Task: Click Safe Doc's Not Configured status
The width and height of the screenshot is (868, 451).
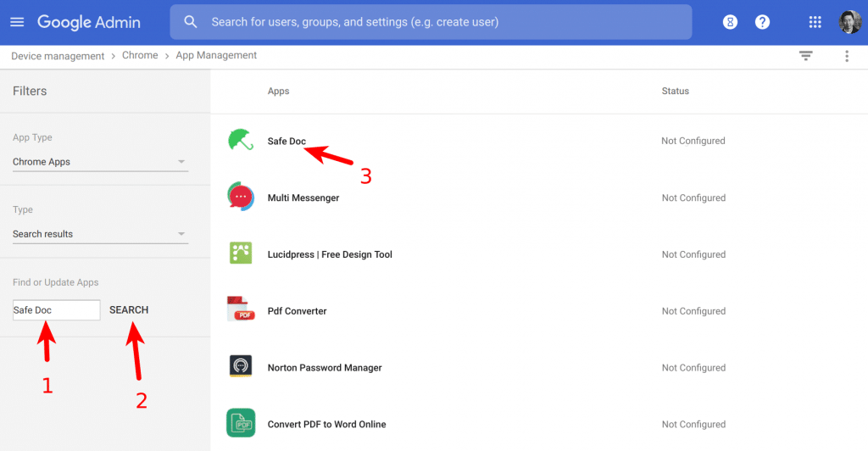Action: coord(693,141)
